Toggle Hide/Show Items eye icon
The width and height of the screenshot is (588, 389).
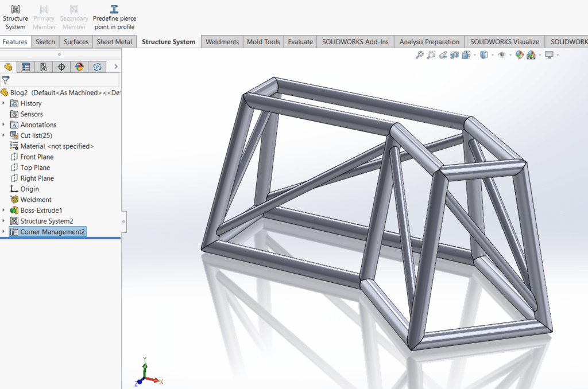coord(502,55)
